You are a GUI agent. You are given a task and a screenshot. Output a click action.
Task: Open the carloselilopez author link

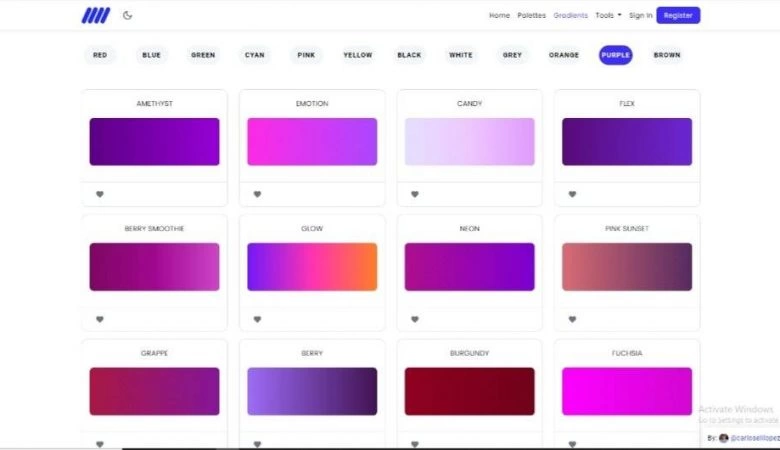tap(754, 438)
